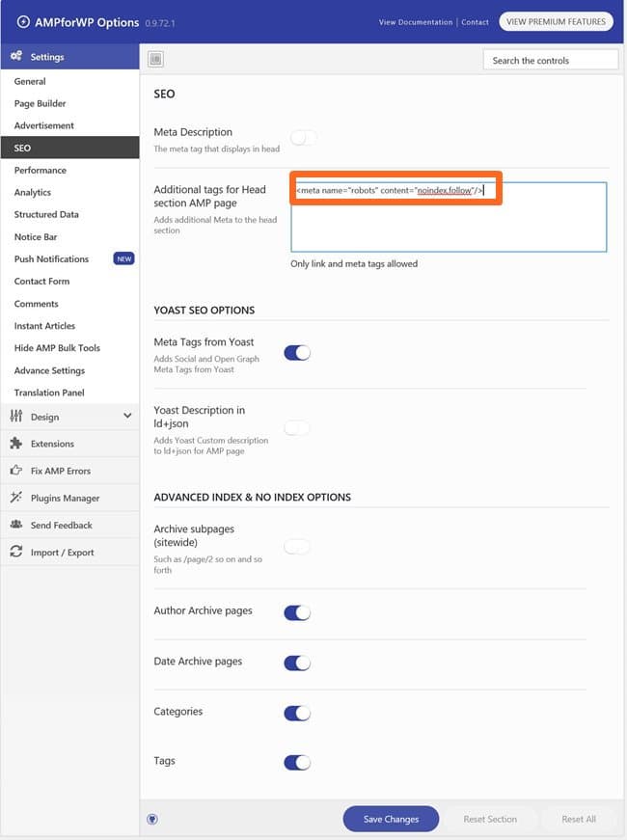This screenshot has height=840, width=627.
Task: Click the Search the controls field
Action: (x=550, y=60)
